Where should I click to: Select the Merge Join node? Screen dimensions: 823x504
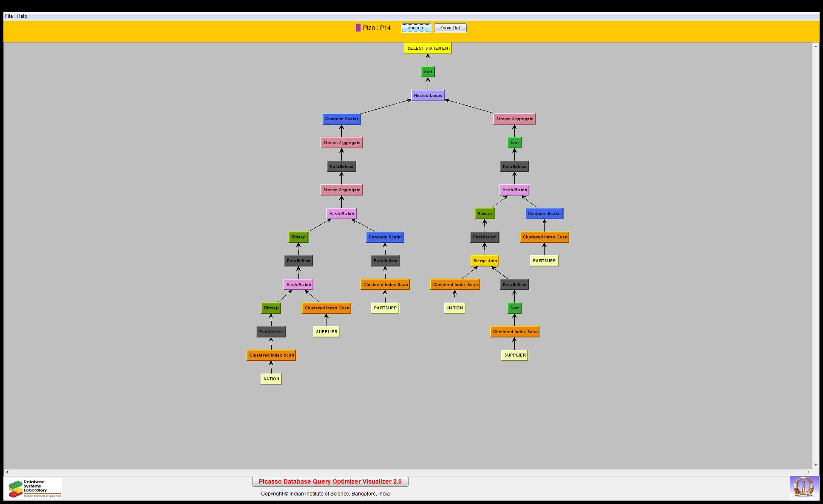tap(485, 260)
